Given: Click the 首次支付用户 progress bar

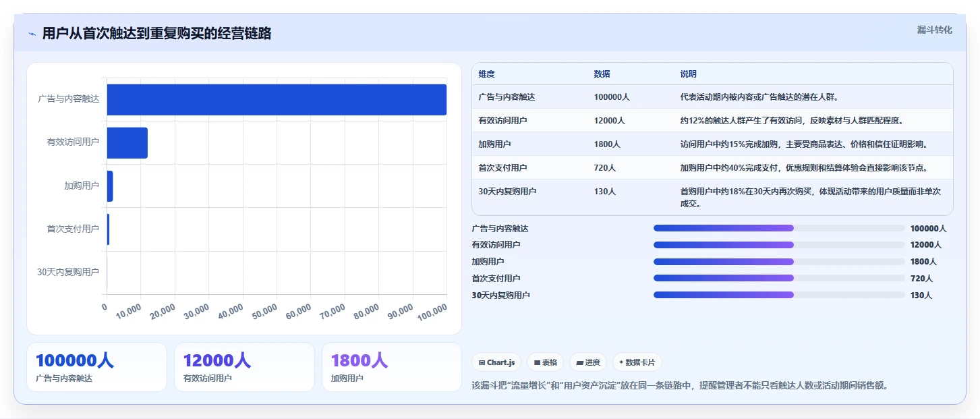Looking at the screenshot, I should pyautogui.click(x=779, y=278).
